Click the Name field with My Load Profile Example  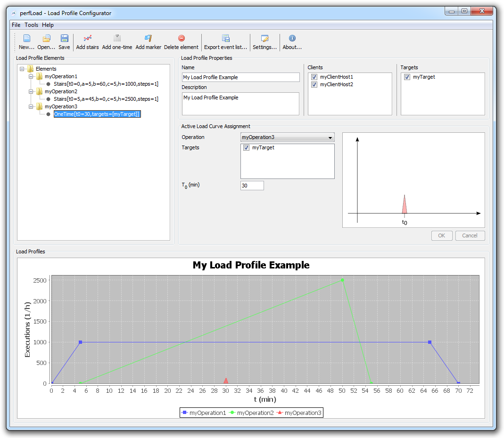click(x=241, y=77)
